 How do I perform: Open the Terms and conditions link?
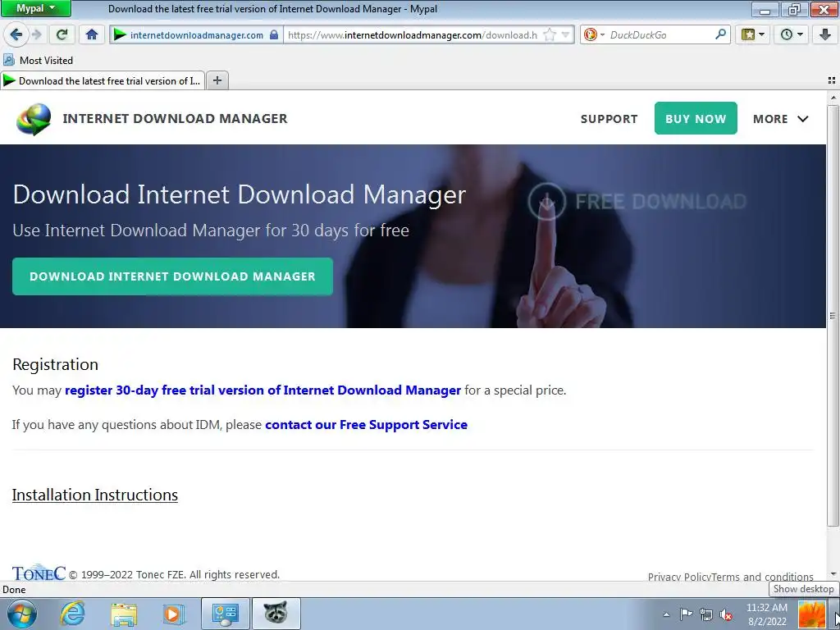[762, 577]
